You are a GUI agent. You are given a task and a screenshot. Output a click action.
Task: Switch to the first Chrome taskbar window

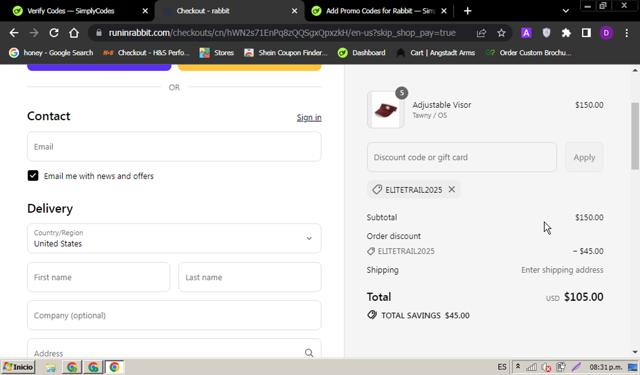(72, 367)
